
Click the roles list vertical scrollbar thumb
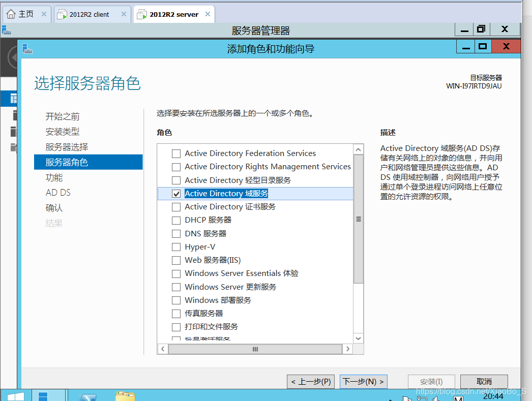click(358, 219)
